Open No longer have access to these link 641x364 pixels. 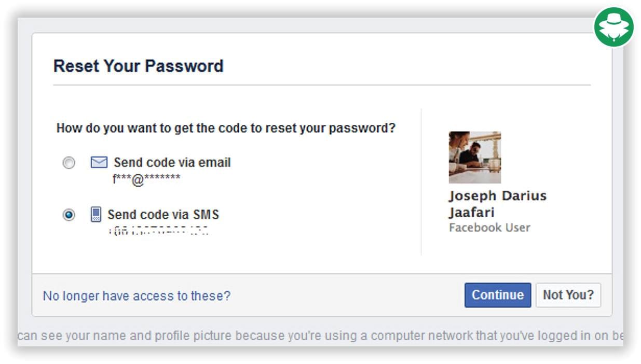pyautogui.click(x=137, y=296)
